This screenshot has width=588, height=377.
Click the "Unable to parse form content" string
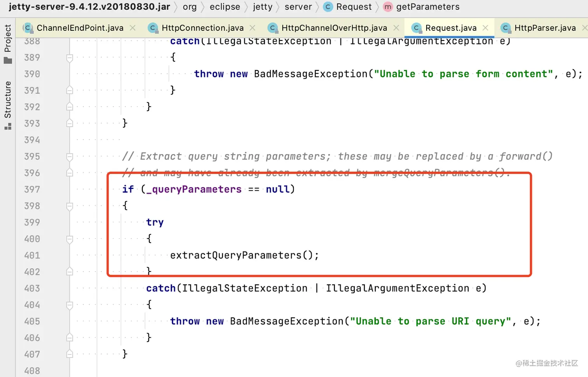(464, 74)
